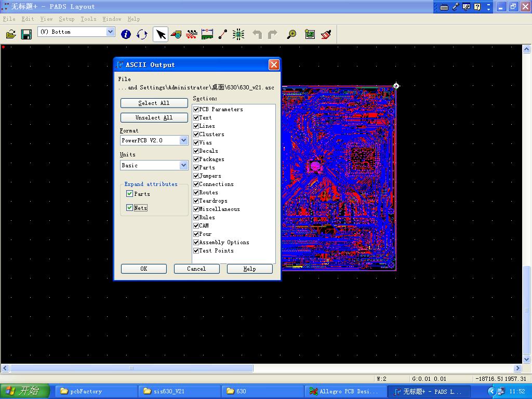Click the Zoom magnifier icon

[x=292, y=34]
